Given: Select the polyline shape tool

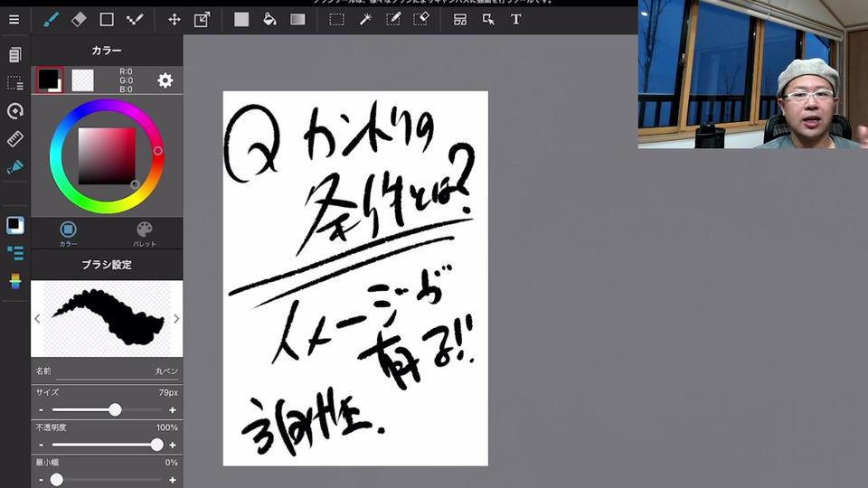Looking at the screenshot, I should click(x=135, y=19).
